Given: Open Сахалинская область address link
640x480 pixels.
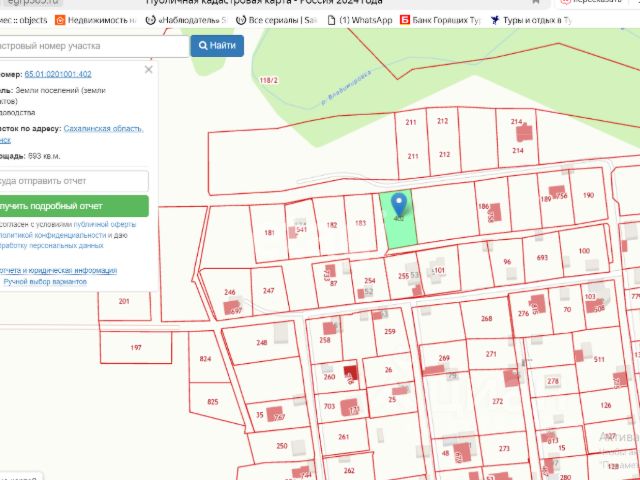Looking at the screenshot, I should (x=103, y=129).
